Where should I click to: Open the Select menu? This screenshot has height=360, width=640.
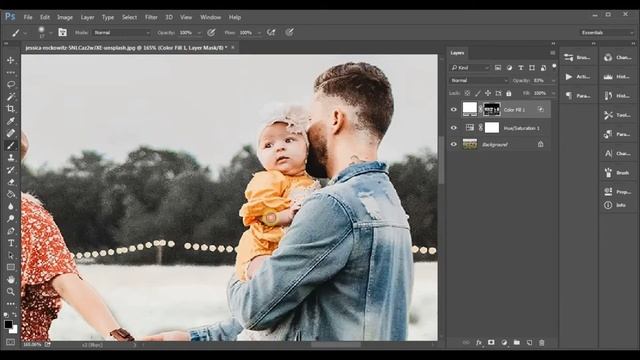(x=129, y=17)
